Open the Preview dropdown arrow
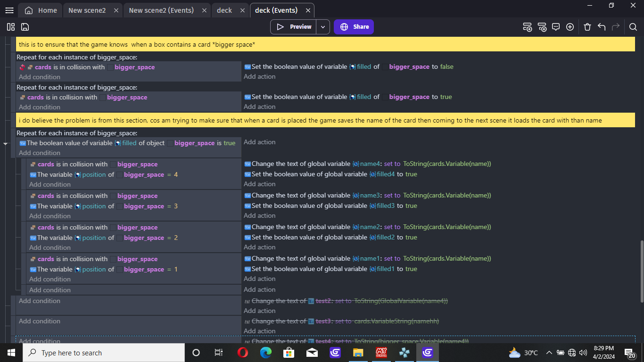Screen dimensions: 644x362 coord(323,27)
